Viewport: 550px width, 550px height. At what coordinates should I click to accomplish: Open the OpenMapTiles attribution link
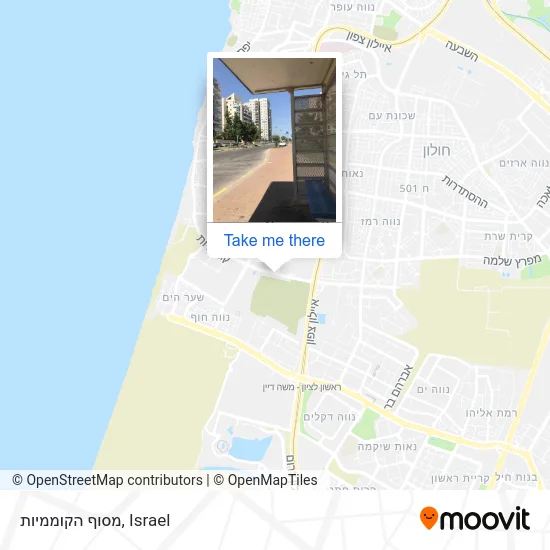[x=266, y=480]
